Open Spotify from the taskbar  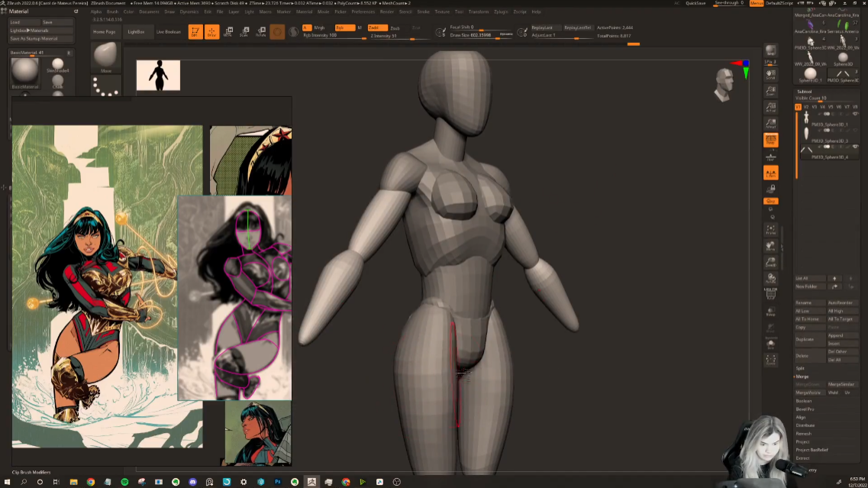[x=124, y=482]
